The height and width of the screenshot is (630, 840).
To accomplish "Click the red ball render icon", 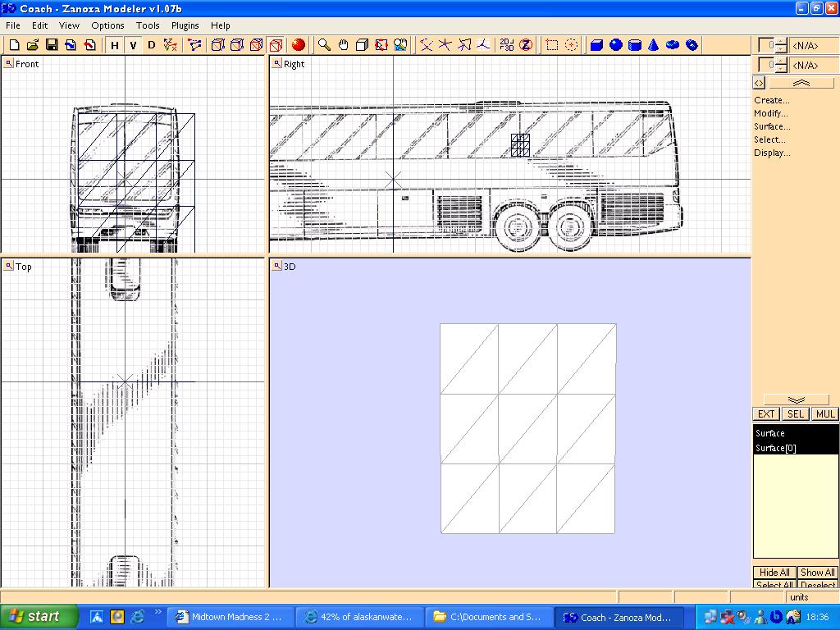I will 299,45.
